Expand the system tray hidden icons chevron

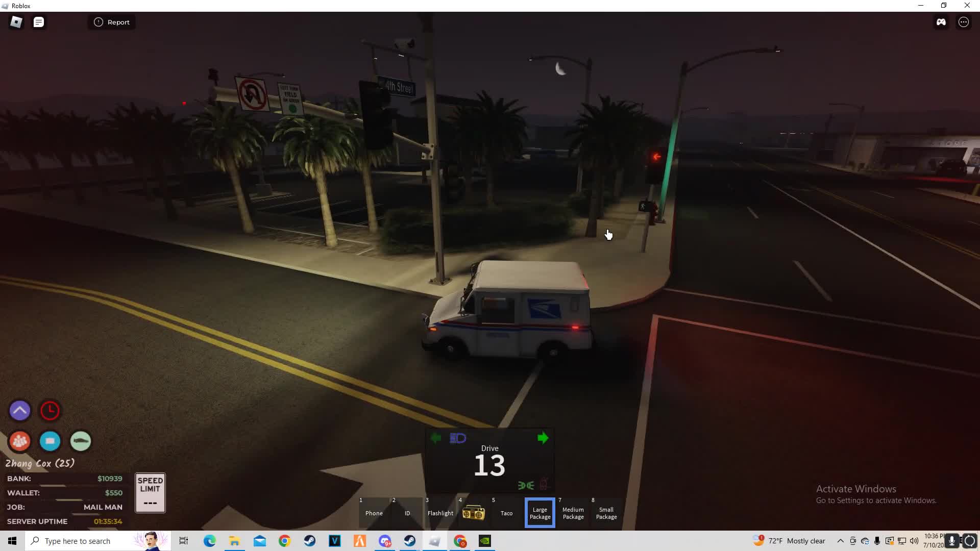point(840,541)
